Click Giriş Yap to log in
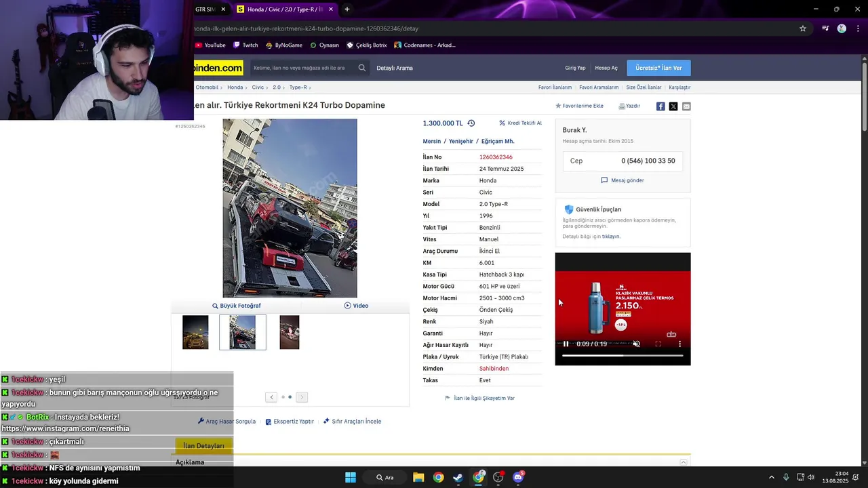The image size is (868, 488). (575, 68)
